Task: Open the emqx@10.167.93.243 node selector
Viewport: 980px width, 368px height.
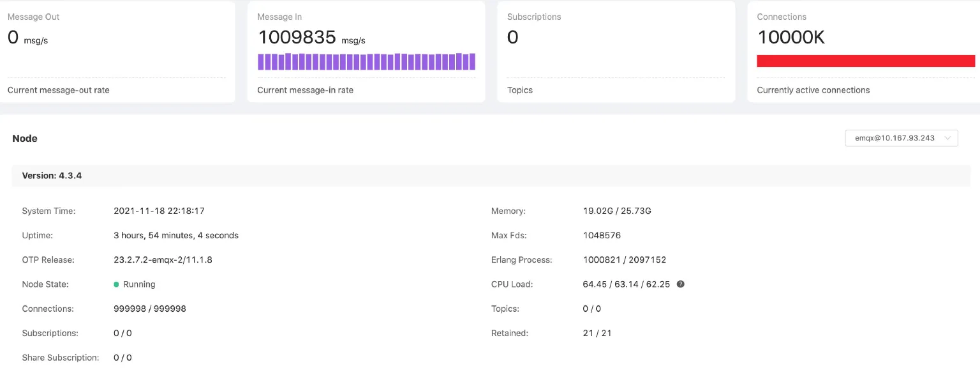Action: click(x=896, y=138)
